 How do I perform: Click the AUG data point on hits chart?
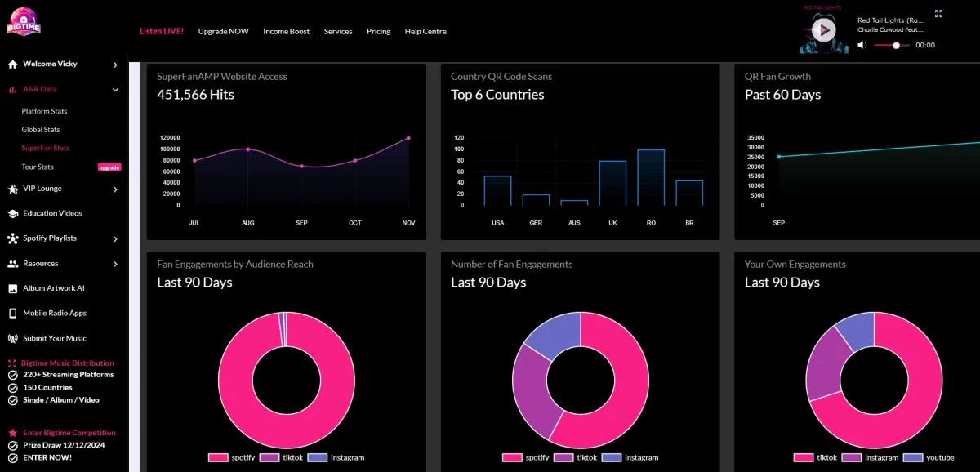pyautogui.click(x=247, y=149)
